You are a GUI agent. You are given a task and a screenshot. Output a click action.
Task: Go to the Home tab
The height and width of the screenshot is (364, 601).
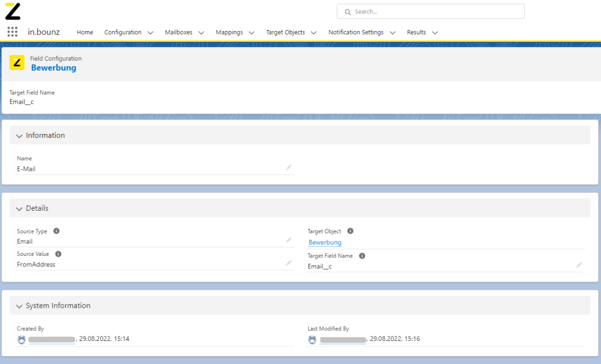85,32
